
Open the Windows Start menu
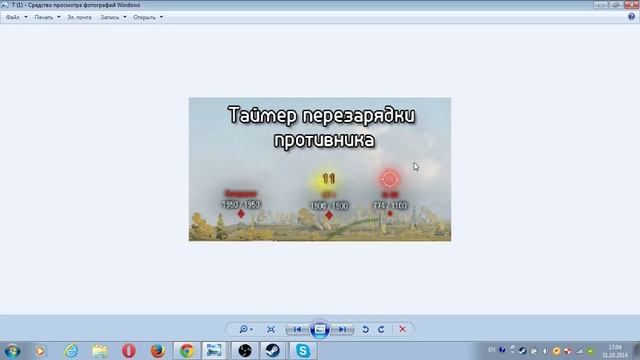point(12,351)
